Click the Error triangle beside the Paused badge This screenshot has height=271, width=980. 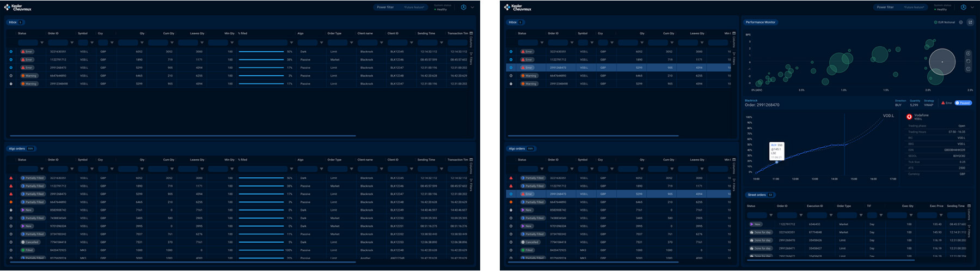pyautogui.click(x=943, y=103)
